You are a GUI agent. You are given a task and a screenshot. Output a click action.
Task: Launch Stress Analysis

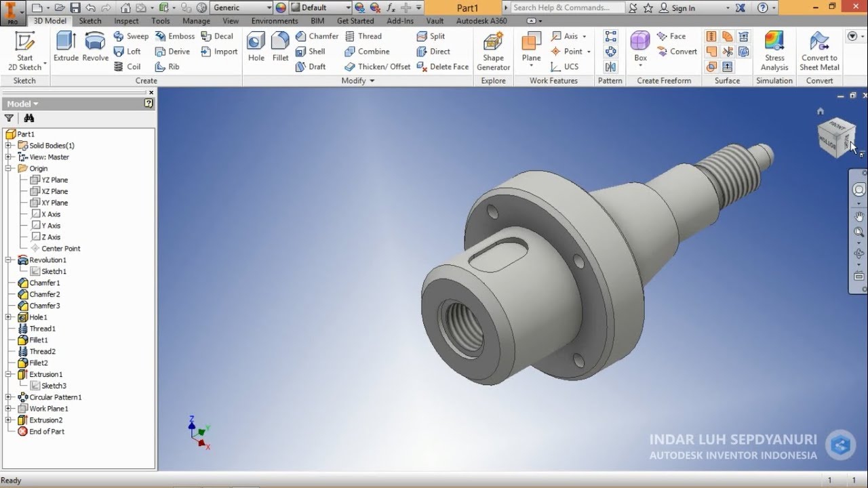[774, 51]
